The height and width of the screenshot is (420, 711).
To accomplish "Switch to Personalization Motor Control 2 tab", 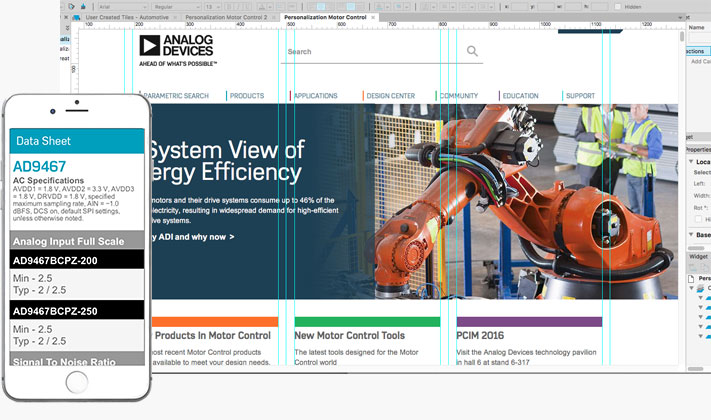I will (x=226, y=18).
